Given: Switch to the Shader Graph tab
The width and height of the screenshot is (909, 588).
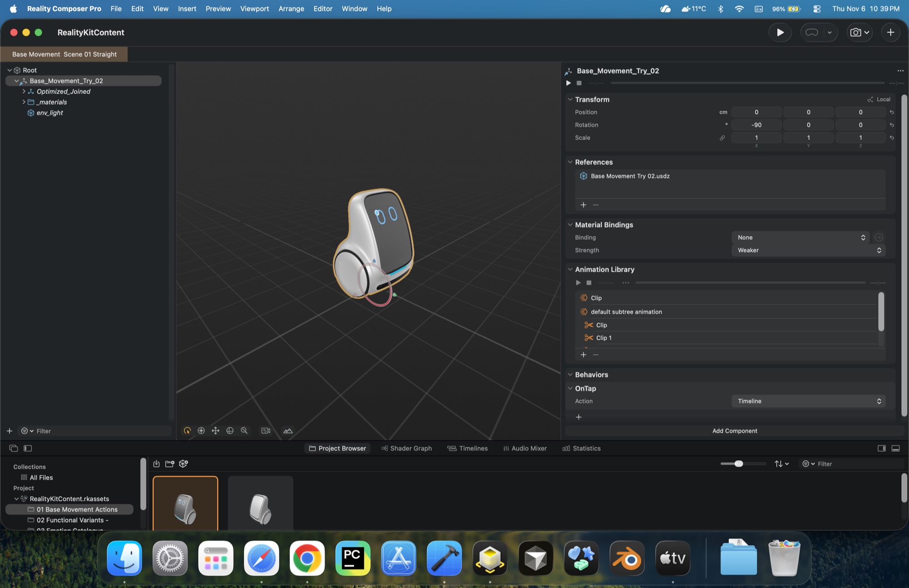Looking at the screenshot, I should pos(406,448).
